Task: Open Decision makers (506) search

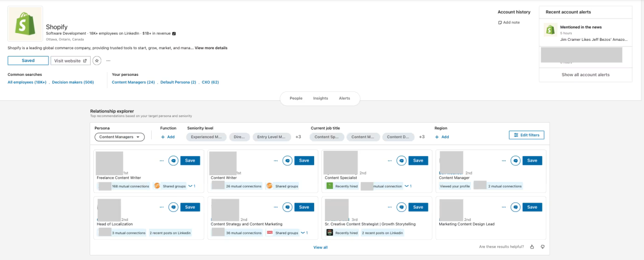Action: pos(73,82)
